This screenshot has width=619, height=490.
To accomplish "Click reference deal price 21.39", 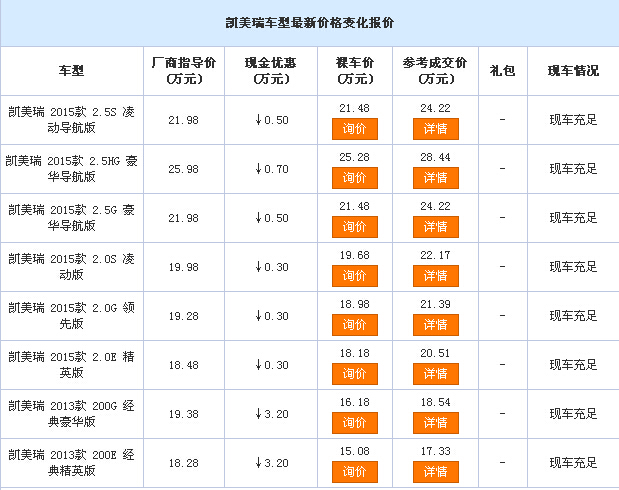I will coord(435,304).
